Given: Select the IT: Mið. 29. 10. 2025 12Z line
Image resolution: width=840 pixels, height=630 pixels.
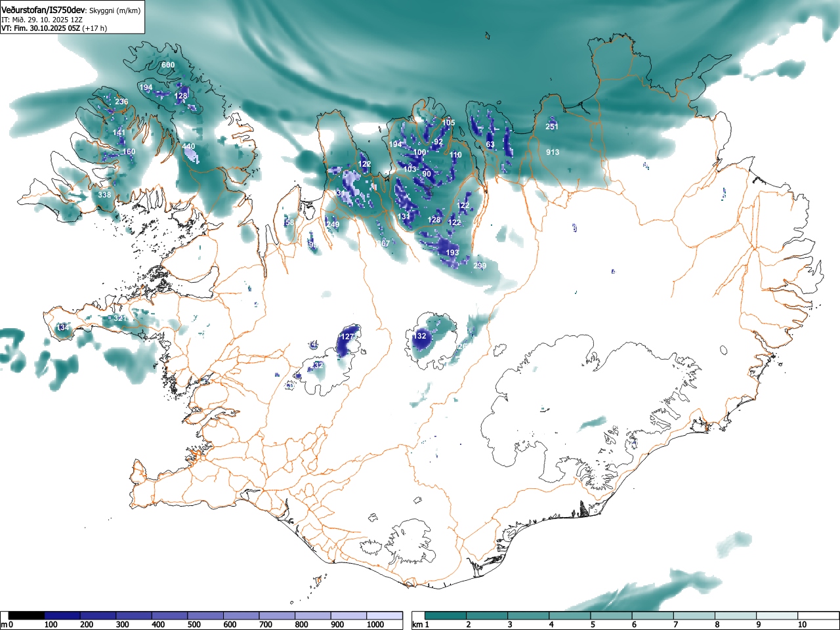Looking at the screenshot, I should (42, 20).
